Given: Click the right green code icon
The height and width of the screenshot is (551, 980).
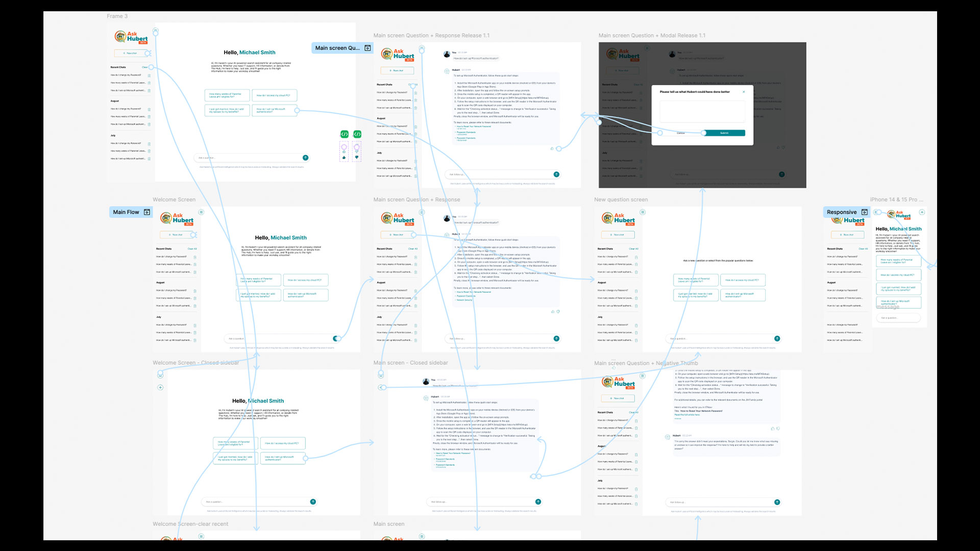Looking at the screenshot, I should (x=357, y=134).
